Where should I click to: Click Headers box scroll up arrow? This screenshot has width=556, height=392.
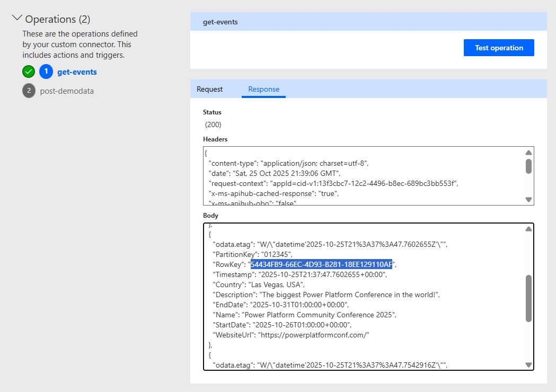528,153
